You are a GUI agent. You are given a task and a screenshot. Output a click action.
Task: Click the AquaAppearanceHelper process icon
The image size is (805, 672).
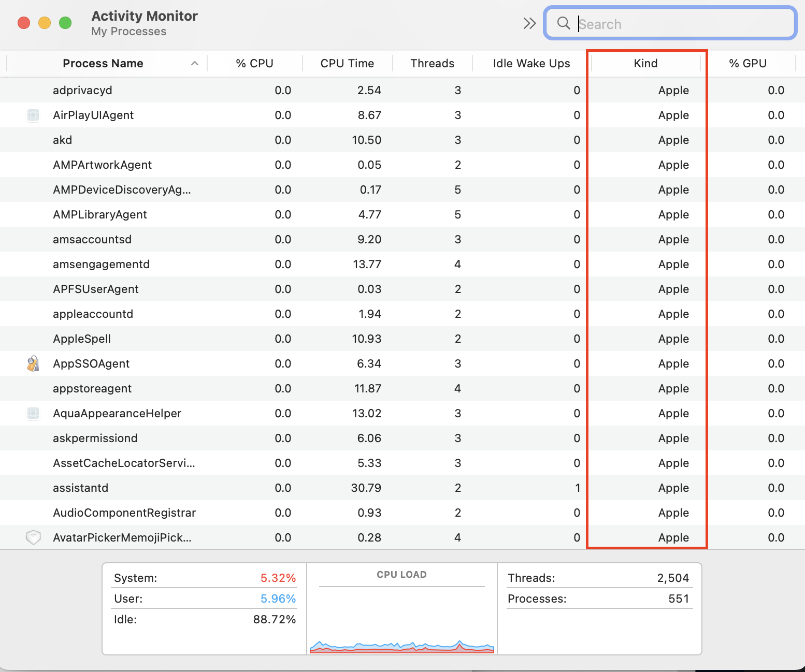[33, 413]
